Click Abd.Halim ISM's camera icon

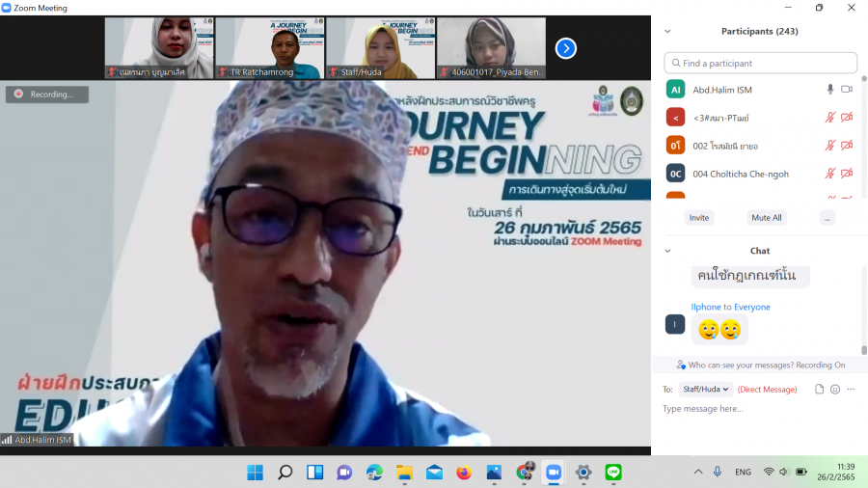point(847,90)
